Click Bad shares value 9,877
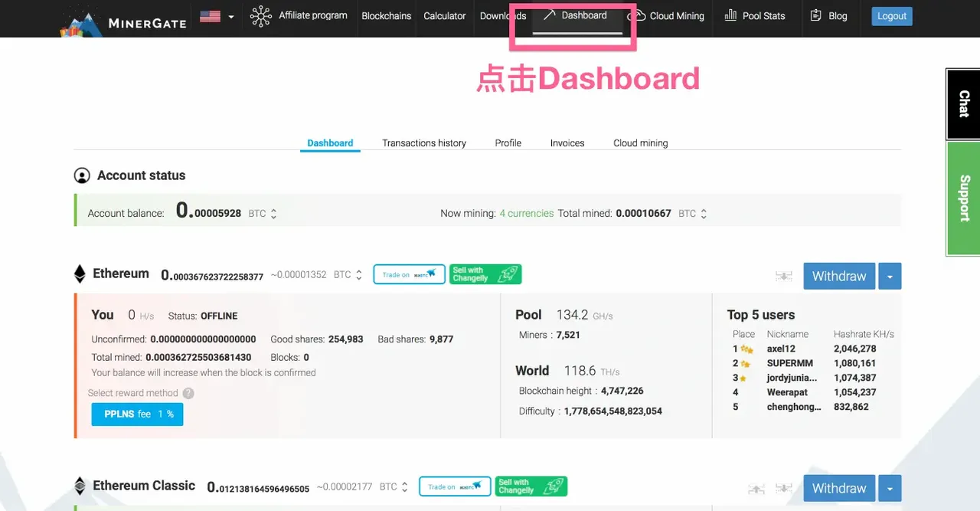Viewport: 980px width, 511px height. click(x=442, y=339)
